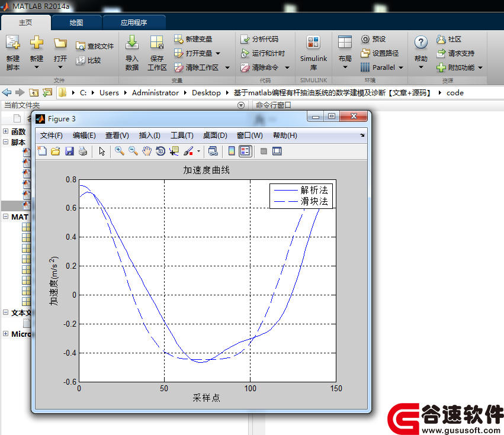Go back using the address bar's left arrow
The image size is (504, 435).
tap(7, 93)
